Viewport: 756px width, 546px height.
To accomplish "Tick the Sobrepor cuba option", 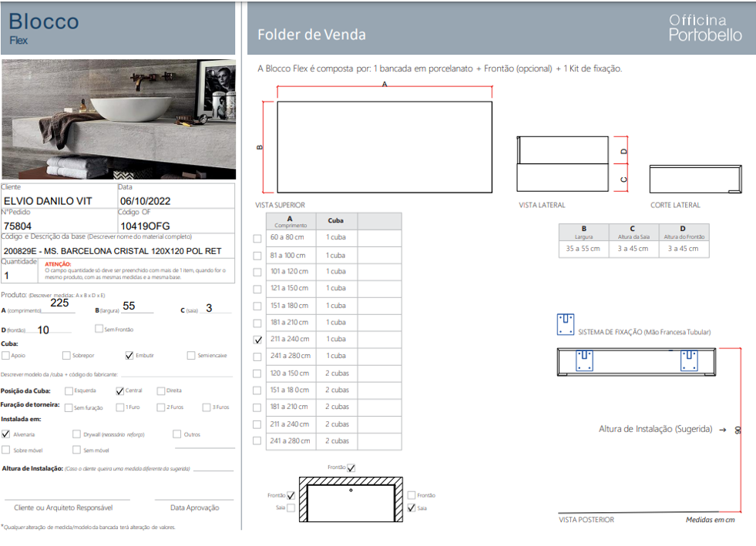I will pos(67,356).
